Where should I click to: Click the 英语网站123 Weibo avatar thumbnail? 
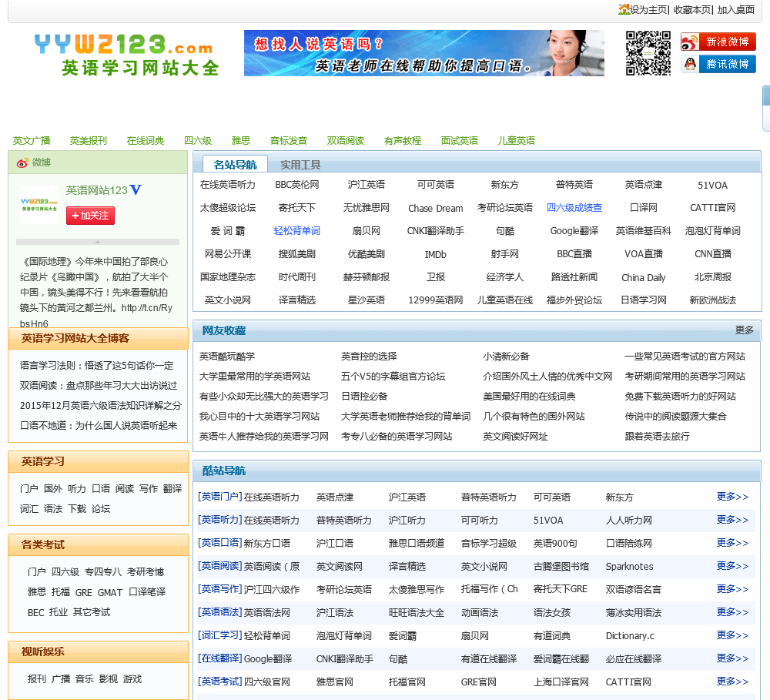coord(38,205)
